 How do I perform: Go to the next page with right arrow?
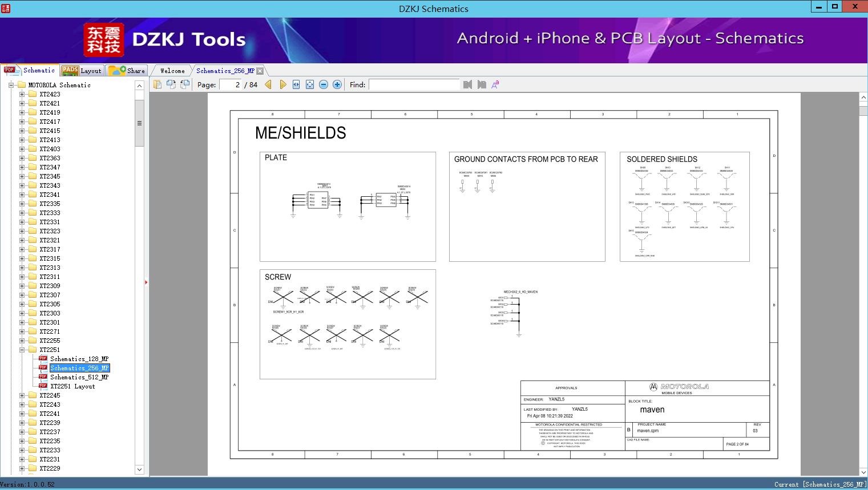pyautogui.click(x=283, y=84)
